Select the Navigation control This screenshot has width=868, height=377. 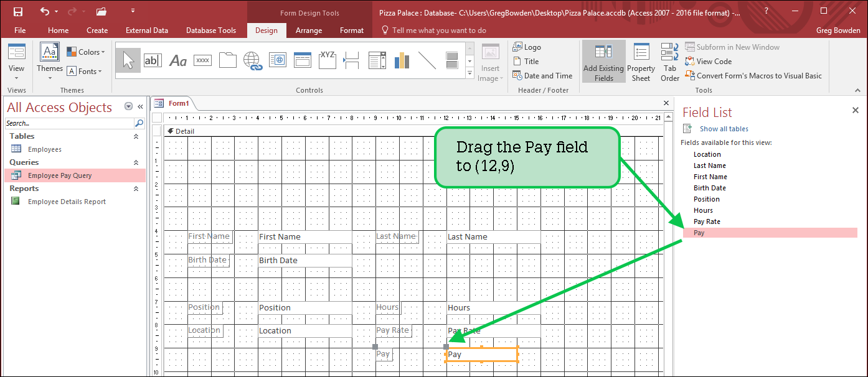pos(302,60)
